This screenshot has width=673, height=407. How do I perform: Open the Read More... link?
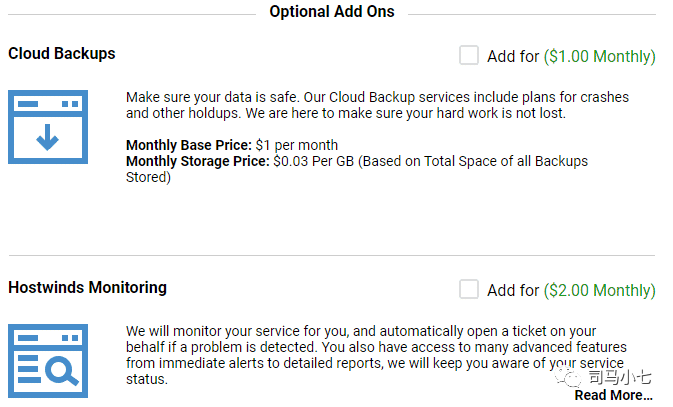pos(613,395)
